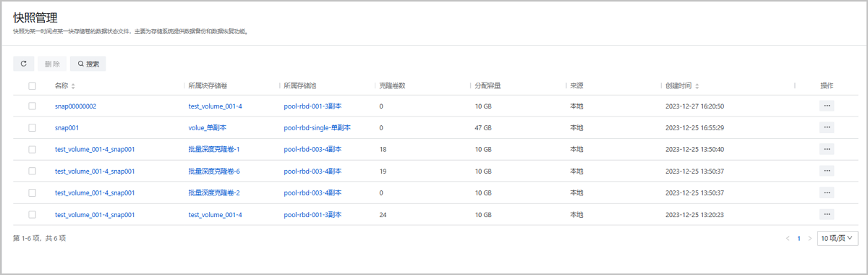The height and width of the screenshot is (275, 868).
Task: Toggle the select-all header checkbox
Action: (x=32, y=86)
